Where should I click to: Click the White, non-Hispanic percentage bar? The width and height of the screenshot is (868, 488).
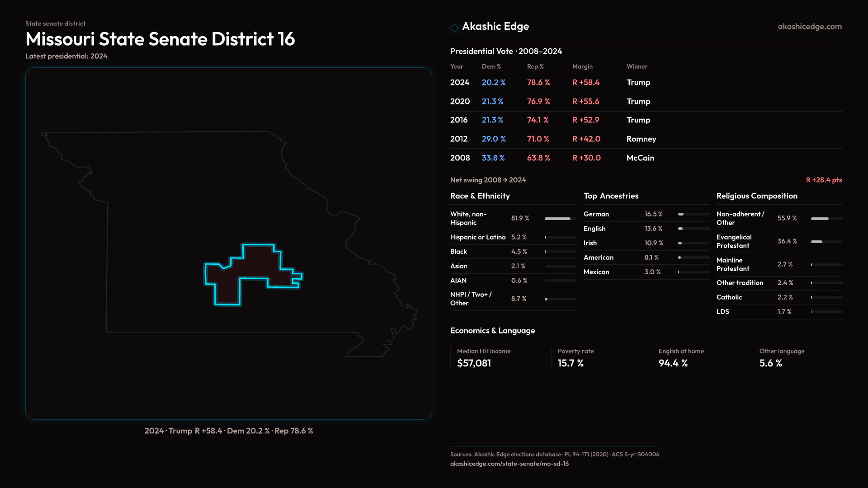[x=560, y=219]
